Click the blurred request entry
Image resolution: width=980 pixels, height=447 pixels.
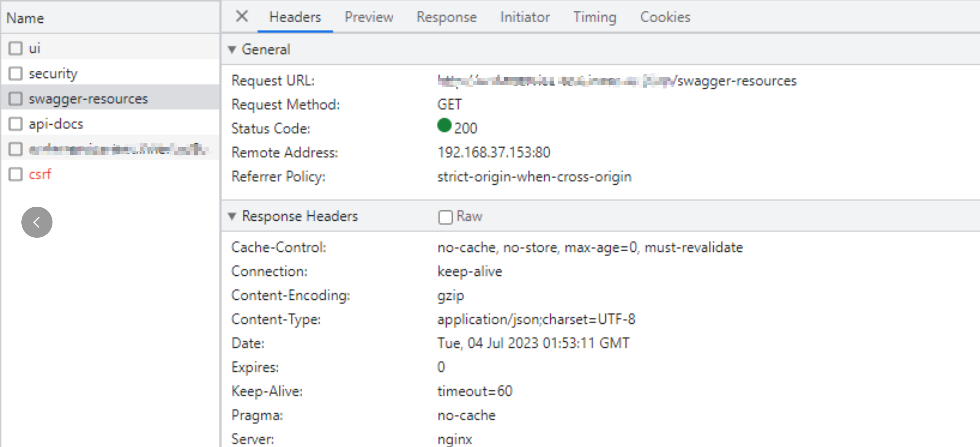(x=116, y=148)
